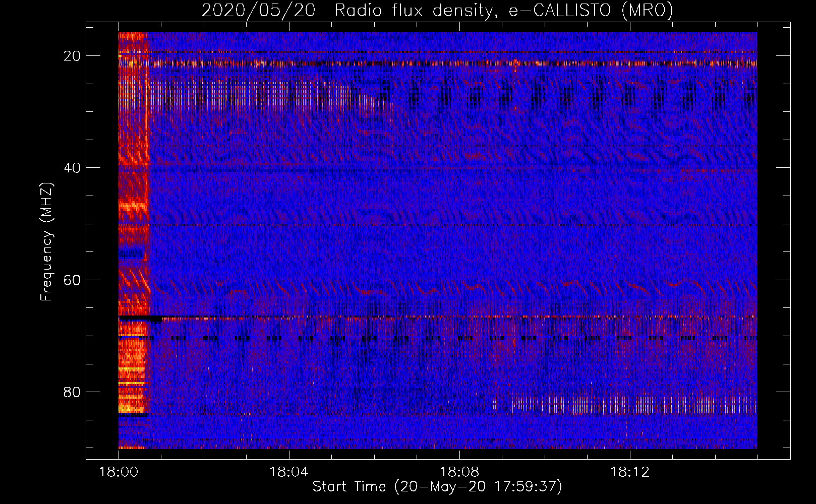This screenshot has height=504, width=816.
Task: Click the plot title "Radio flux density, e-CALLISTO (MRO)"
Action: click(504, 10)
